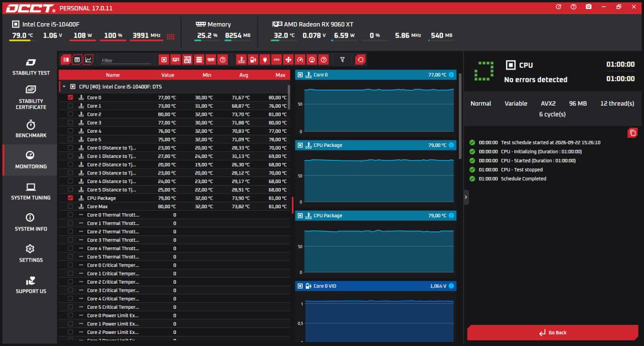
Task: Sort by the Avg column header
Action: point(244,75)
